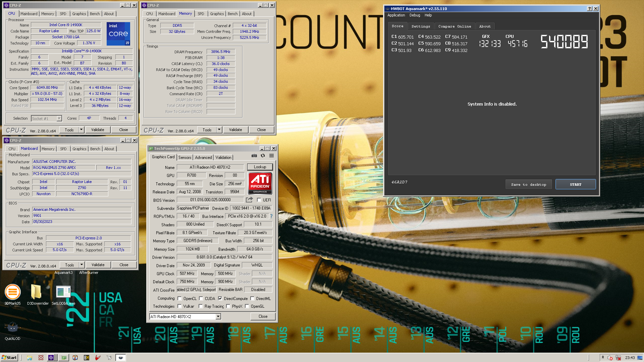Click the ATI Radeon logo in GPU-Z

pos(260,183)
